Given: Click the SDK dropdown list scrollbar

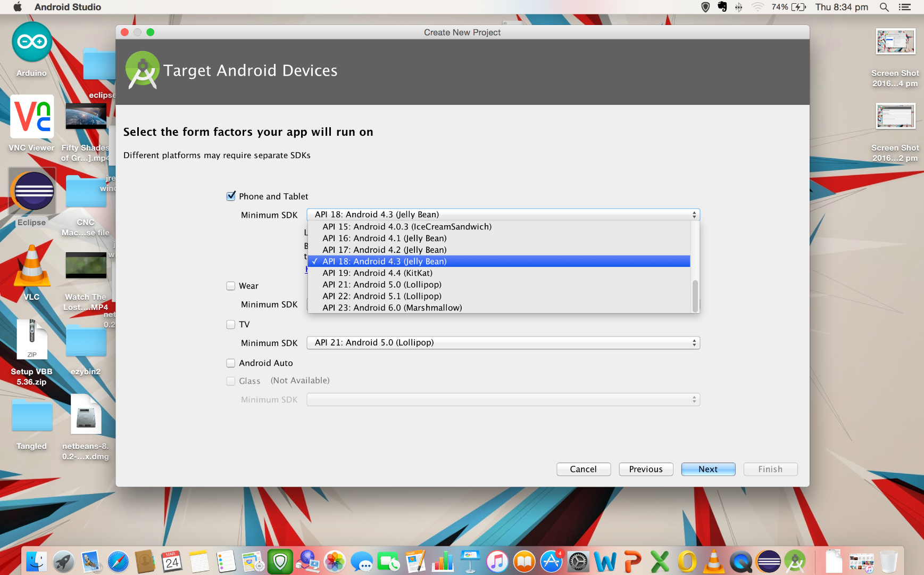Looking at the screenshot, I should (695, 296).
